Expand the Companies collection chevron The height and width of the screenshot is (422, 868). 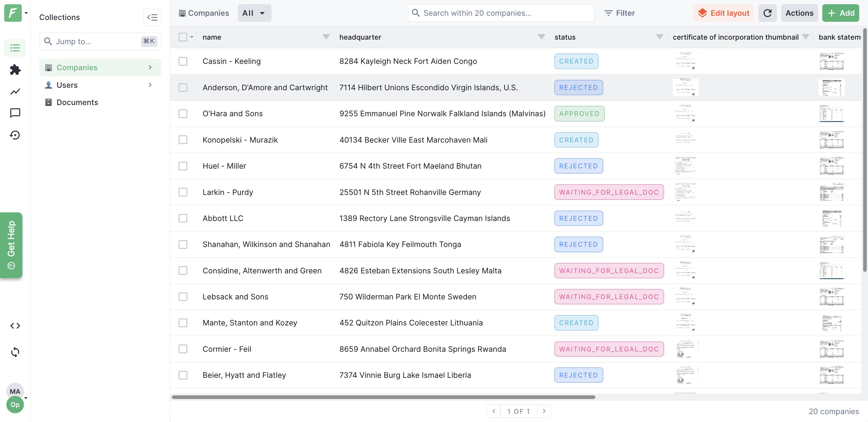150,68
